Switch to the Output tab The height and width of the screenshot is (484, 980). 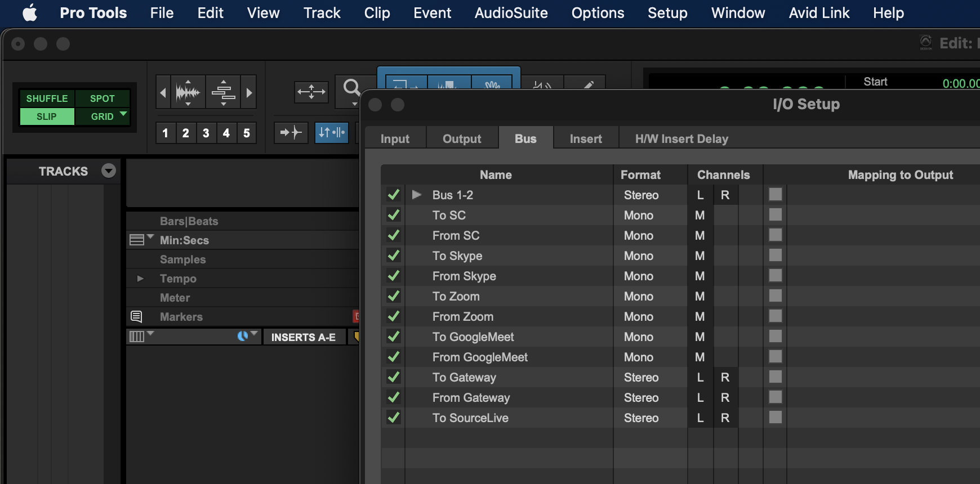[x=462, y=138]
